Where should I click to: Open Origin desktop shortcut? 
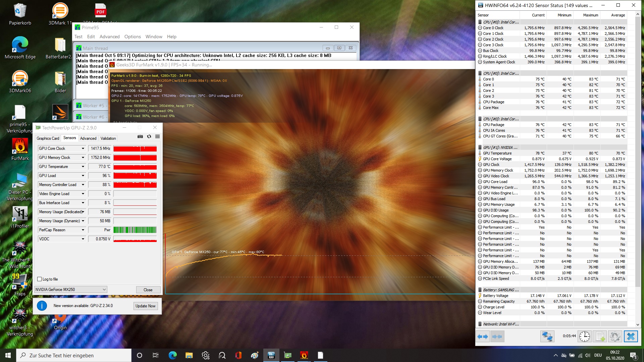coord(60,322)
